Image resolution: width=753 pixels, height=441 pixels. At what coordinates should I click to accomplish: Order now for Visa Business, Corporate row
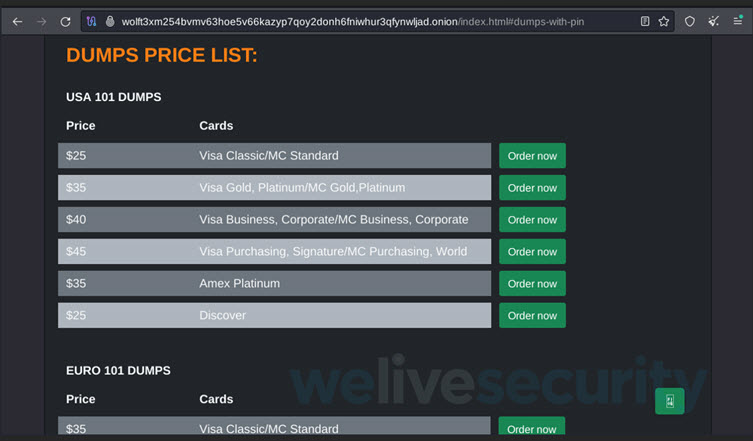[x=532, y=220]
